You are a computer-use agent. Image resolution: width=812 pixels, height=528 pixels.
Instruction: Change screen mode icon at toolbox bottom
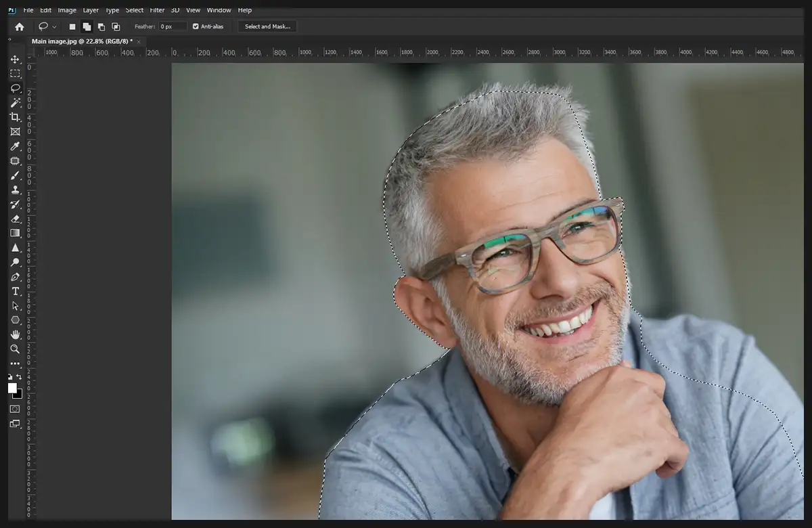tap(15, 424)
